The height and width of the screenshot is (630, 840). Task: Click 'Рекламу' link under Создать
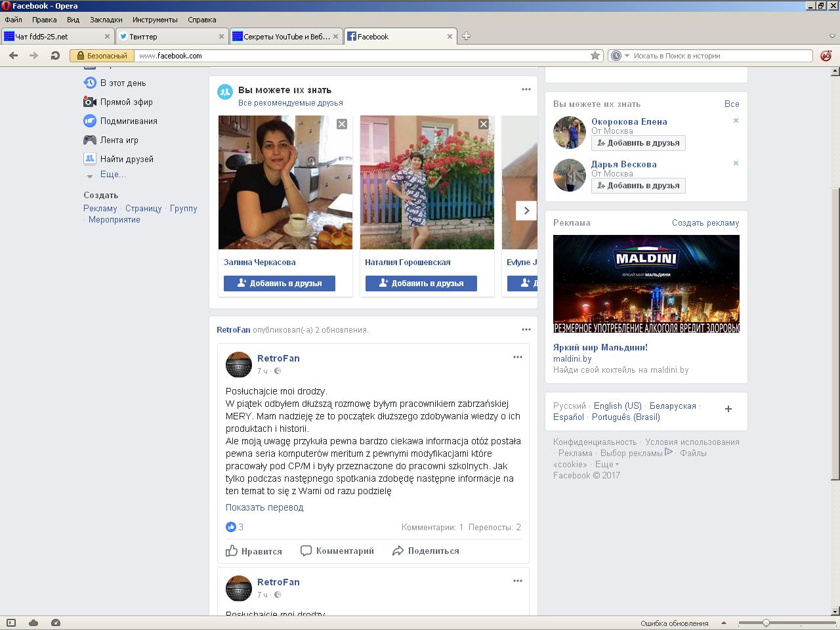click(x=100, y=208)
